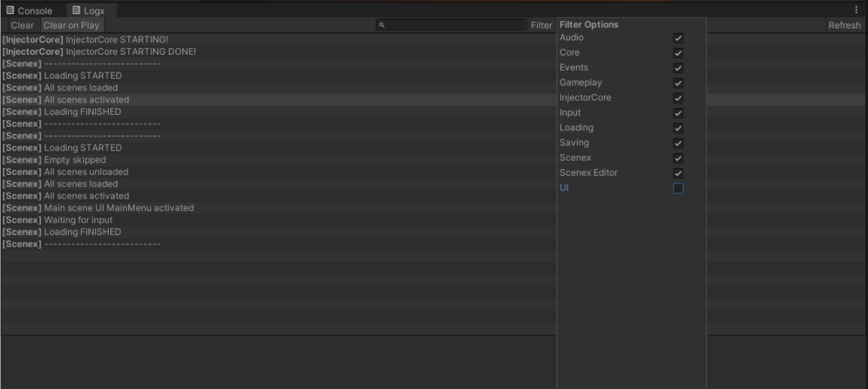Click the magnifier icon in the search bar
The width and height of the screenshot is (868, 389).
(x=381, y=25)
